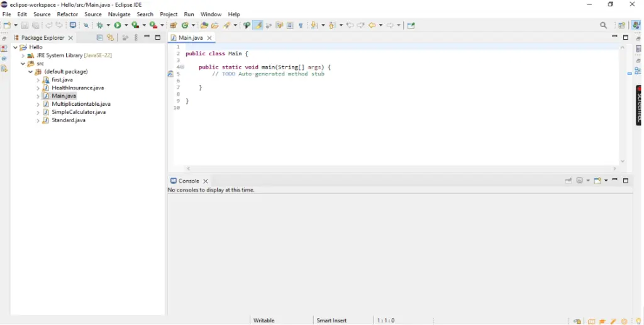
Task: Open the Help menu
Action: click(x=234, y=14)
